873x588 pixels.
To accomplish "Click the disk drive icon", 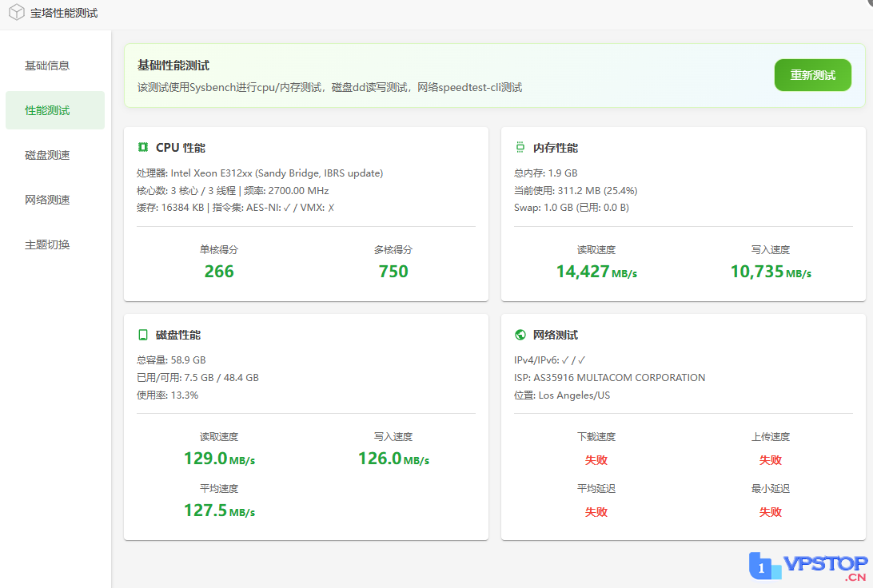I will tap(143, 335).
